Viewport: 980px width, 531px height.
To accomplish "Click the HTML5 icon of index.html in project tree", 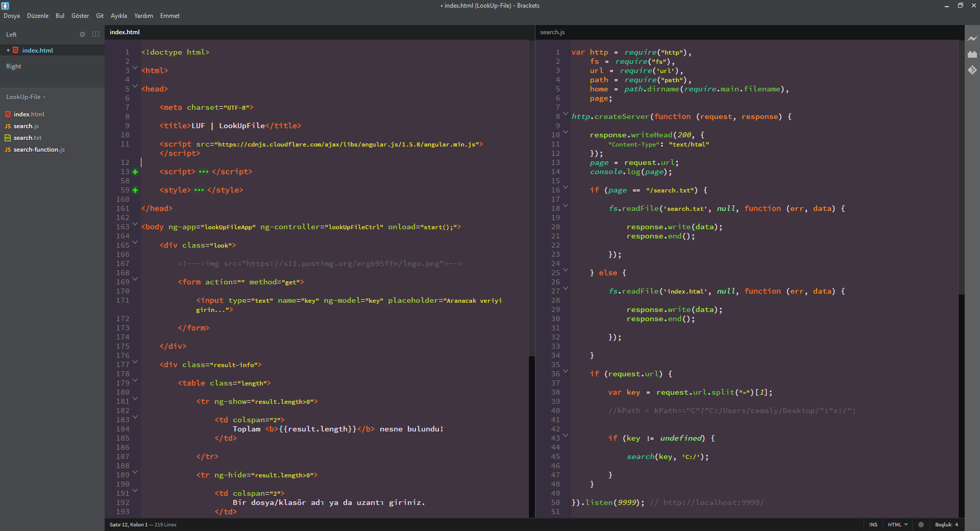I will pyautogui.click(x=8, y=114).
